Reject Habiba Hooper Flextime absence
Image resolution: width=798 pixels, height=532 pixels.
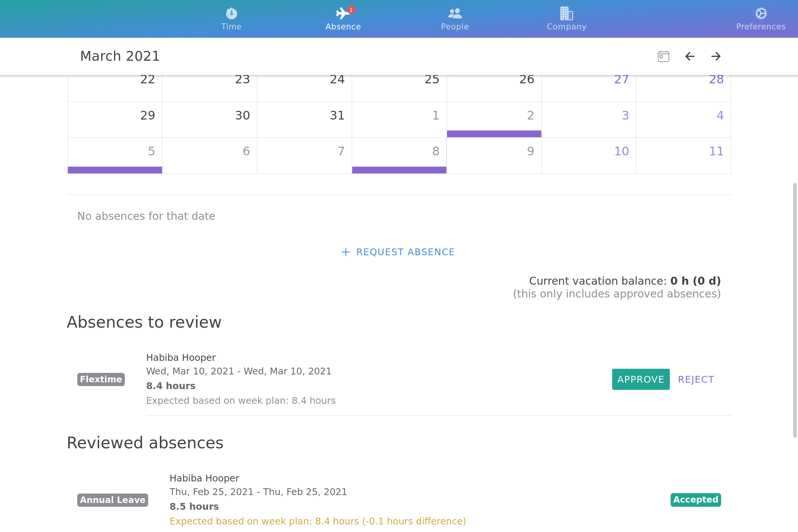(696, 379)
